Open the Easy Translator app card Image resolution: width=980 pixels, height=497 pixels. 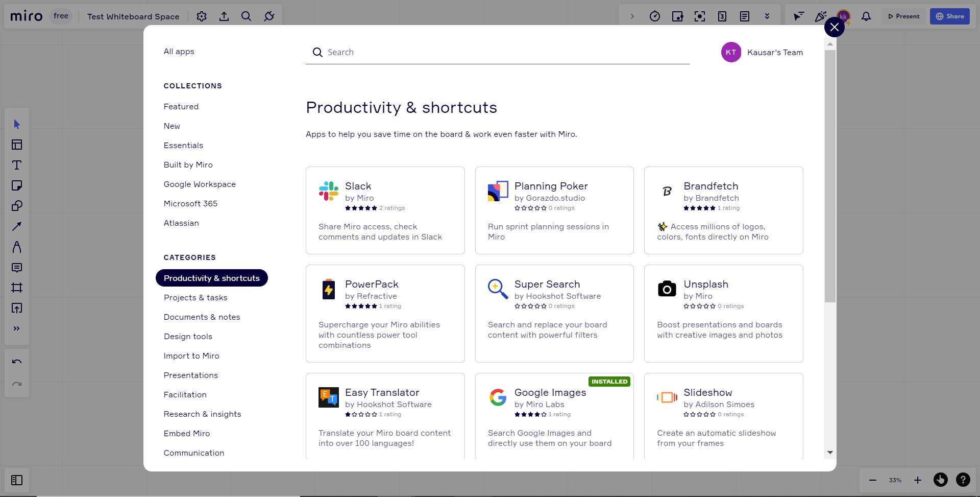coord(385,416)
